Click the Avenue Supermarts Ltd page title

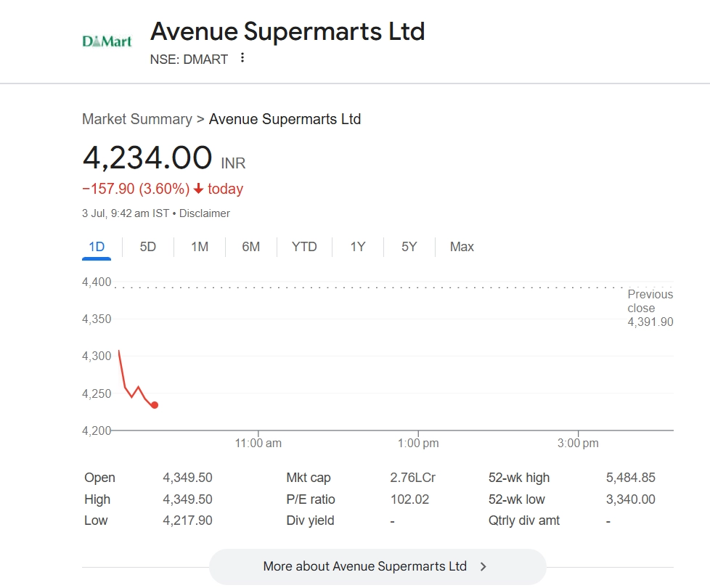tap(287, 31)
